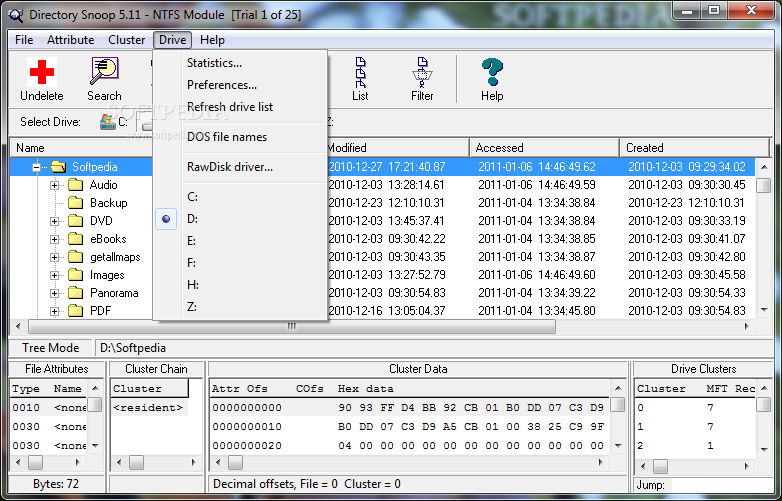This screenshot has height=501, width=782.
Task: Expand the getallmaps folder node
Action: tap(54, 257)
